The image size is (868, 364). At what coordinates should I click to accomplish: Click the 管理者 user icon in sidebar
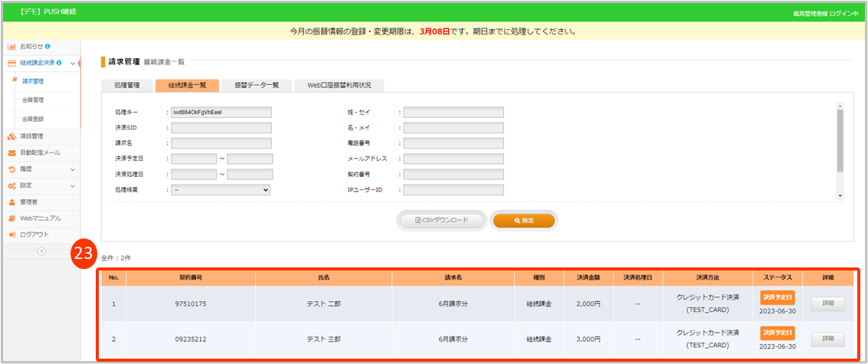[12, 202]
